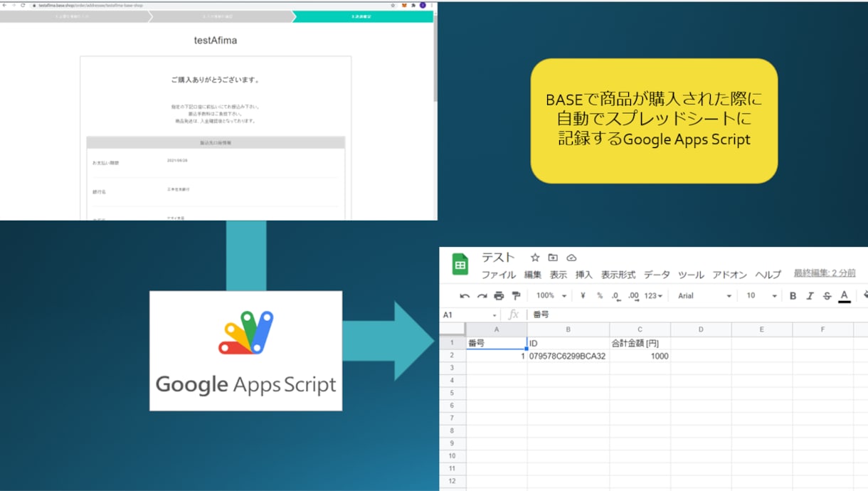Screen dimensions: 868x491
Task: Select cell B2 containing 079578C6299BCA32
Action: tap(568, 356)
